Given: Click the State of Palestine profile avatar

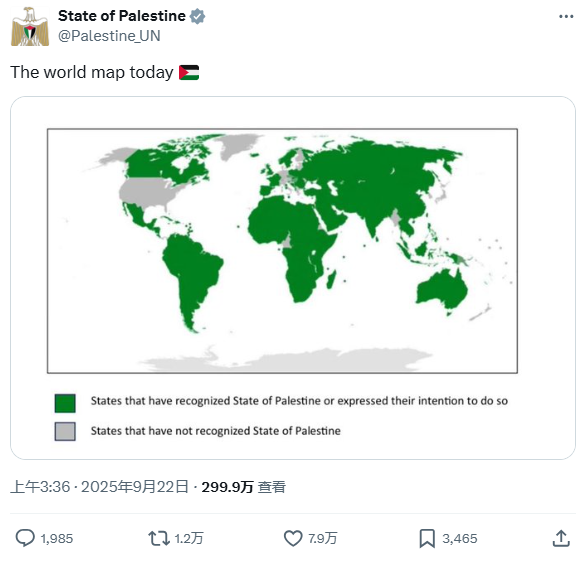Looking at the screenshot, I should 30,26.
